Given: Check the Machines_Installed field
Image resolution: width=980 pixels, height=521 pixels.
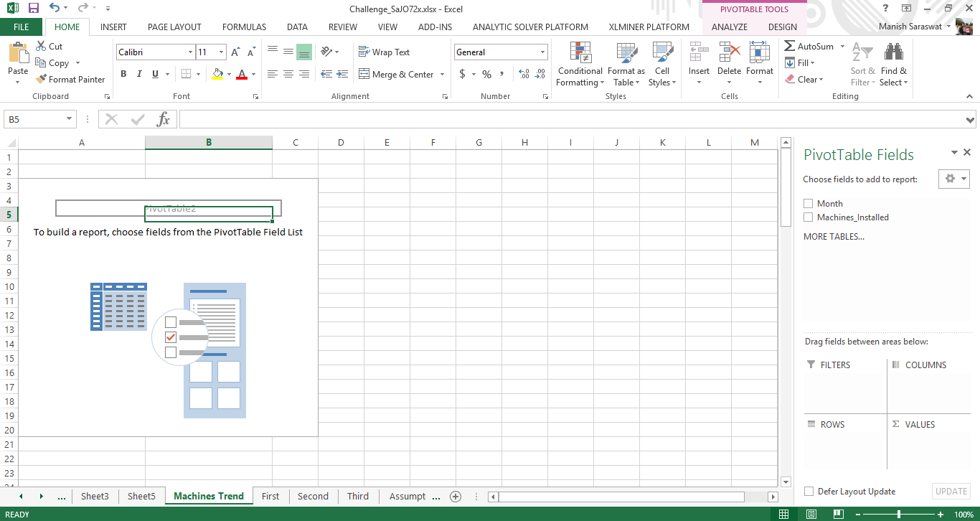Looking at the screenshot, I should 809,217.
